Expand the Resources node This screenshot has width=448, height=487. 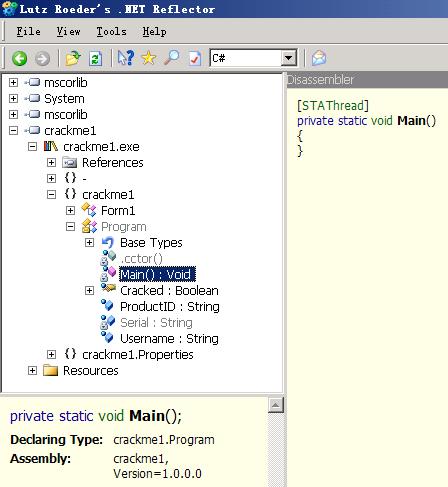[32, 370]
